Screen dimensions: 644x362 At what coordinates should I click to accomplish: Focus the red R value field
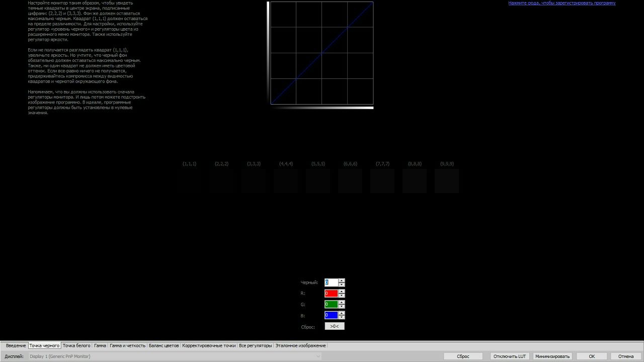(x=331, y=294)
